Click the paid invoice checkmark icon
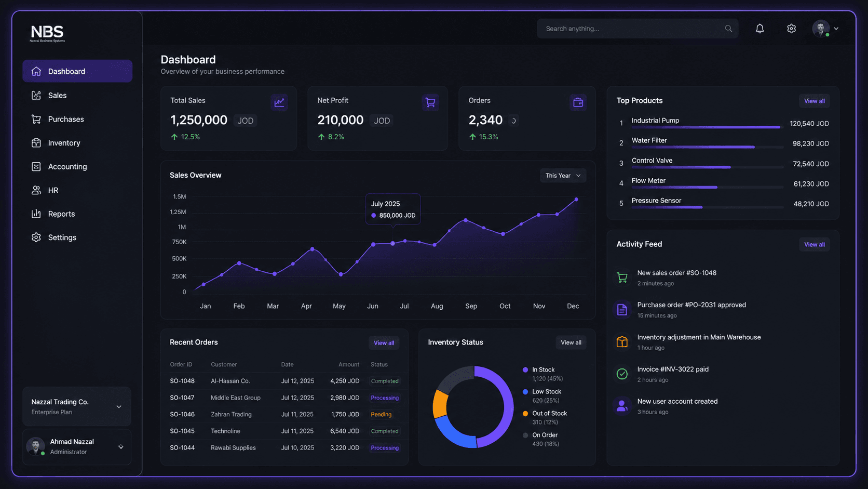 pyautogui.click(x=622, y=374)
